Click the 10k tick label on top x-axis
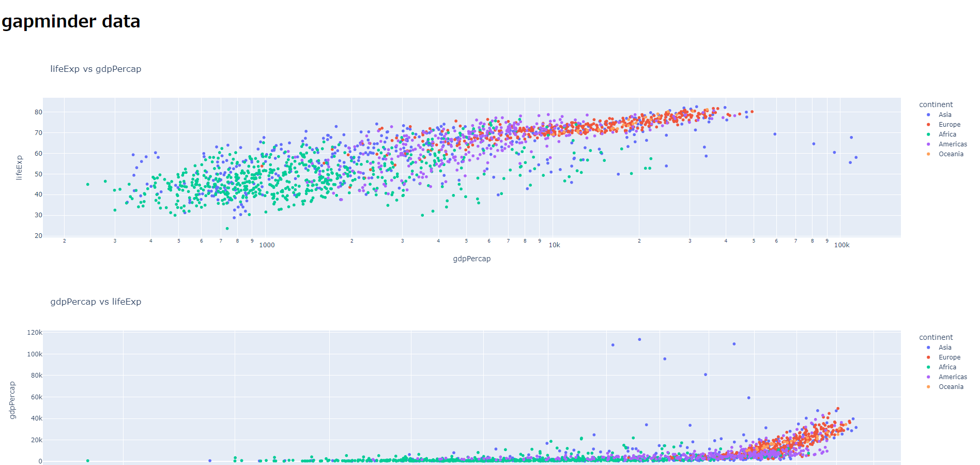 point(554,245)
